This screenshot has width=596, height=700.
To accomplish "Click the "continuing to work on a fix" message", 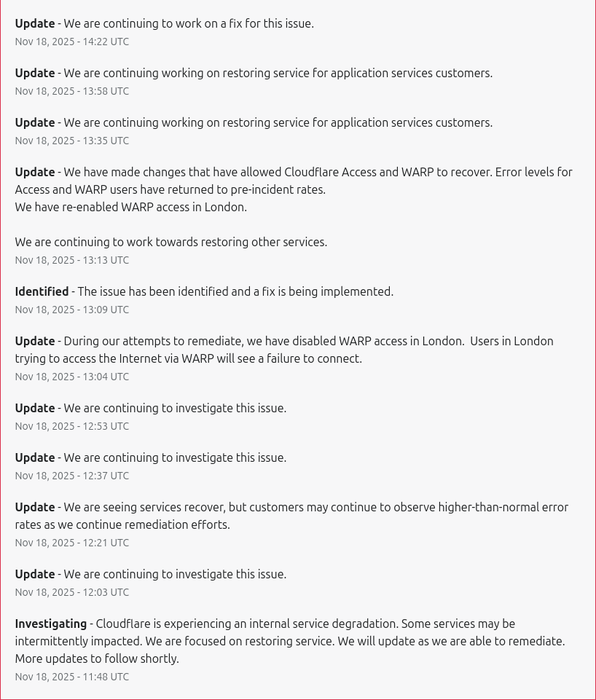I will click(x=188, y=23).
